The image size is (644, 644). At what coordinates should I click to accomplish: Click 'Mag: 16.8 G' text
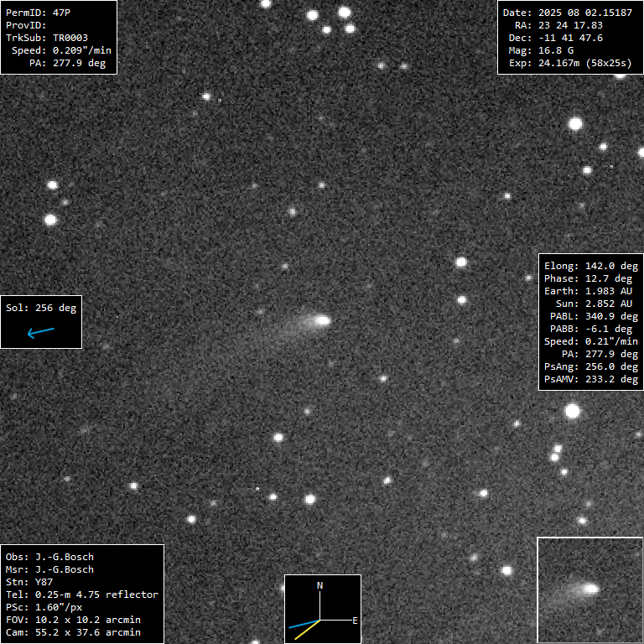[x=541, y=50]
